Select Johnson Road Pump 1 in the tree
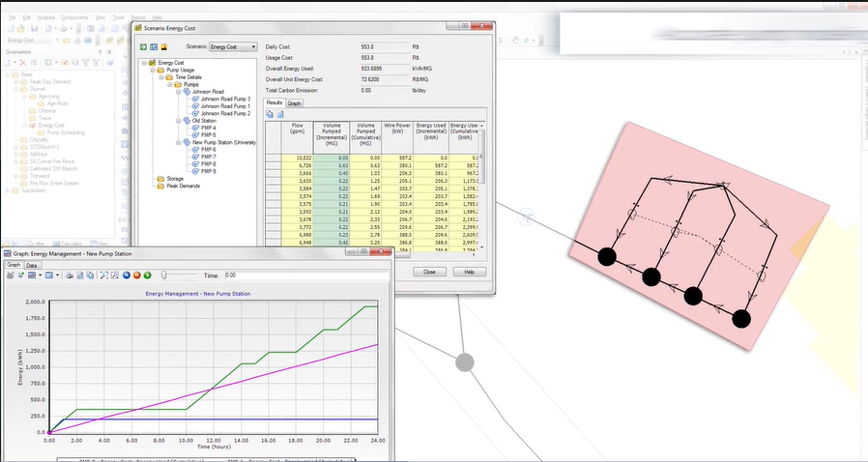Viewport: 868px width, 462px height. click(x=225, y=106)
